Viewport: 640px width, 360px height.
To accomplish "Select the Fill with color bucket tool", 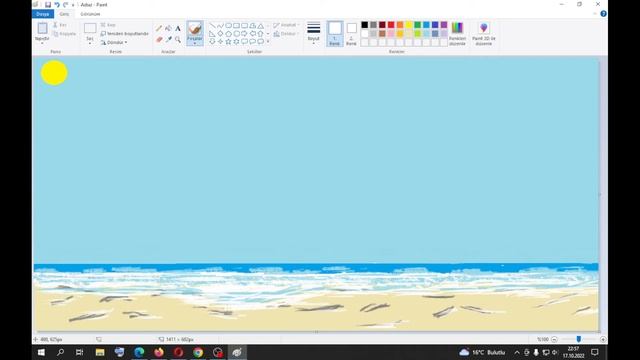I will click(168, 28).
